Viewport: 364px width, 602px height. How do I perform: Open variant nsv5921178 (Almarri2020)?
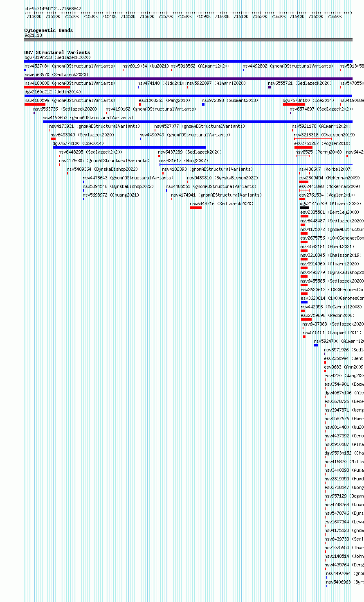coord(321,126)
